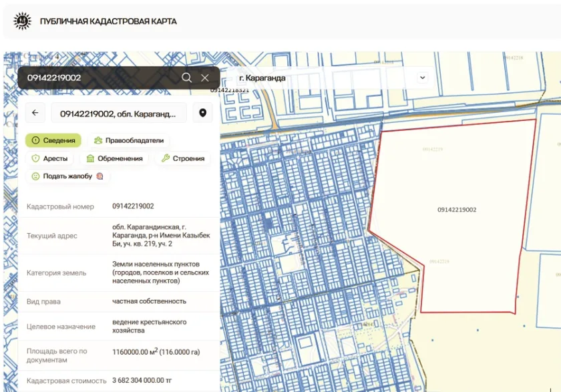The height and width of the screenshot is (392, 561).
Task: Switch to the Сведения tab
Action: coord(53,140)
